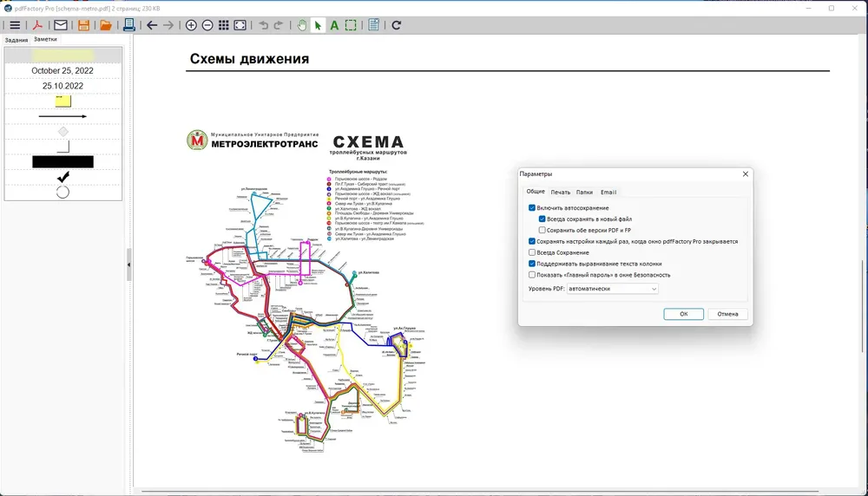The height and width of the screenshot is (496, 868).
Task: Click the PDF export icon
Action: click(37, 25)
